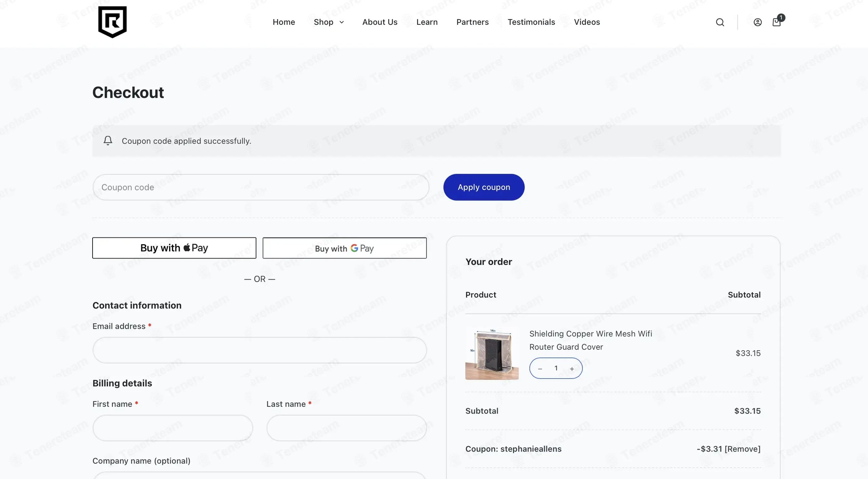
Task: Click the shield logo in the header
Action: click(112, 22)
